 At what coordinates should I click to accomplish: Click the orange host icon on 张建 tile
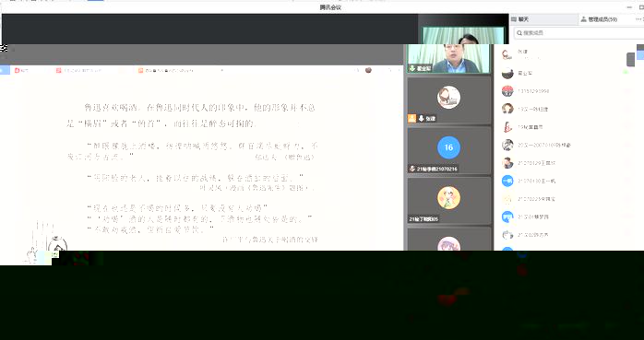[x=411, y=118]
